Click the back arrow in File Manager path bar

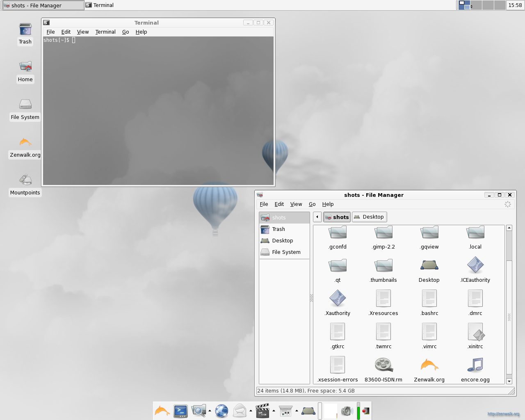[317, 217]
